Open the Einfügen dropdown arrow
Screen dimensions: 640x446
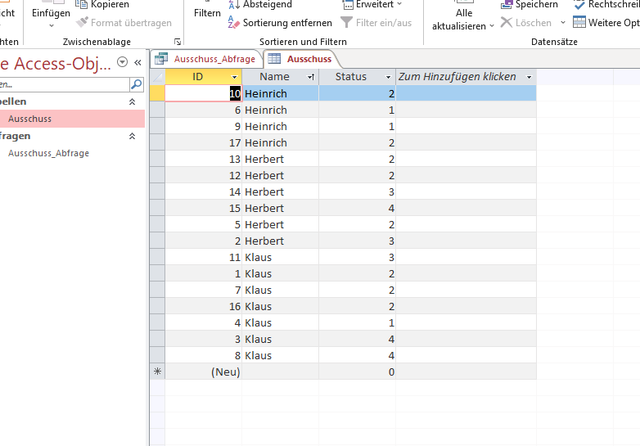pos(51,26)
